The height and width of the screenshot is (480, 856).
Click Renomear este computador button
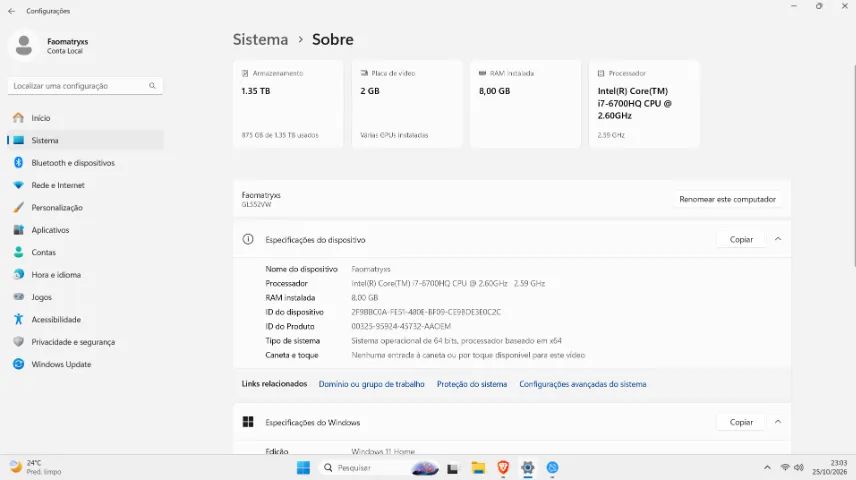click(x=727, y=199)
